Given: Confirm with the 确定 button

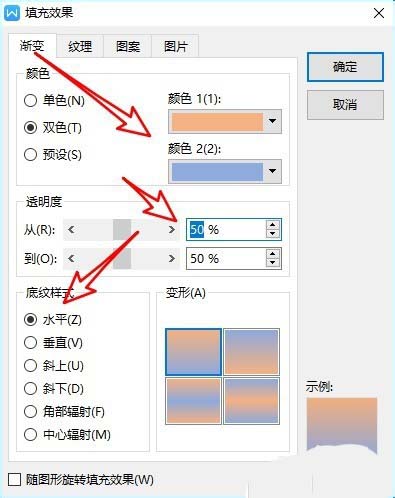Looking at the screenshot, I should tap(345, 67).
